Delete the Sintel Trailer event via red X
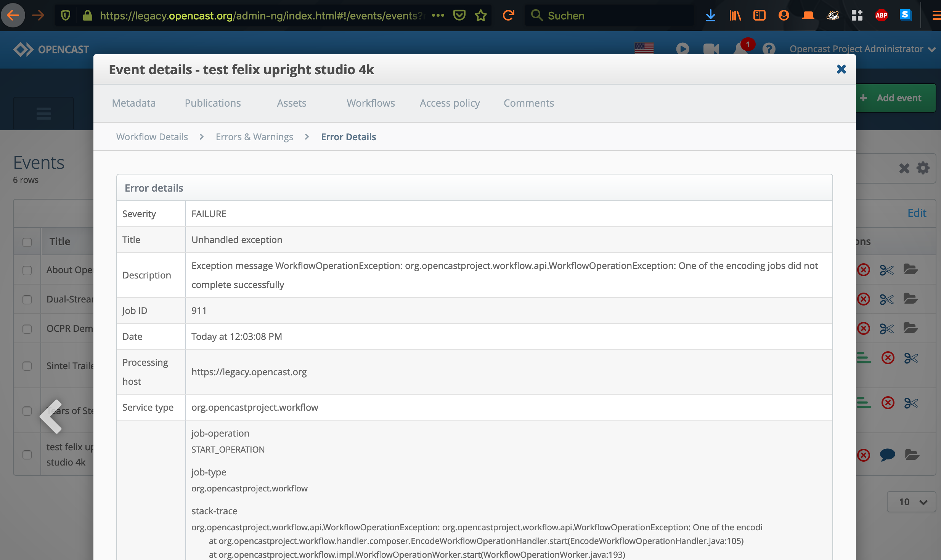Image resolution: width=941 pixels, height=560 pixels. (x=888, y=358)
